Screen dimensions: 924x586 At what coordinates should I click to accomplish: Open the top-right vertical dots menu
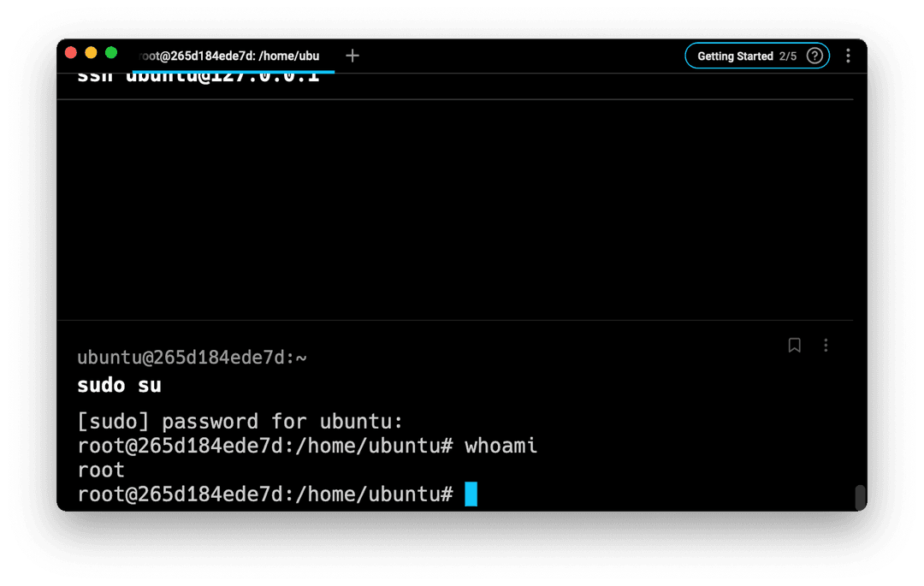(848, 56)
